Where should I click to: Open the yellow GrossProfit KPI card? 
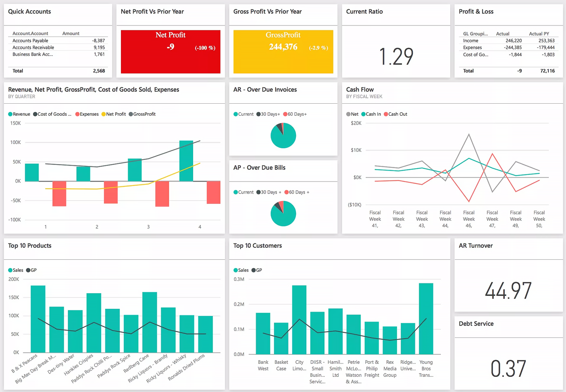pyautogui.click(x=283, y=52)
